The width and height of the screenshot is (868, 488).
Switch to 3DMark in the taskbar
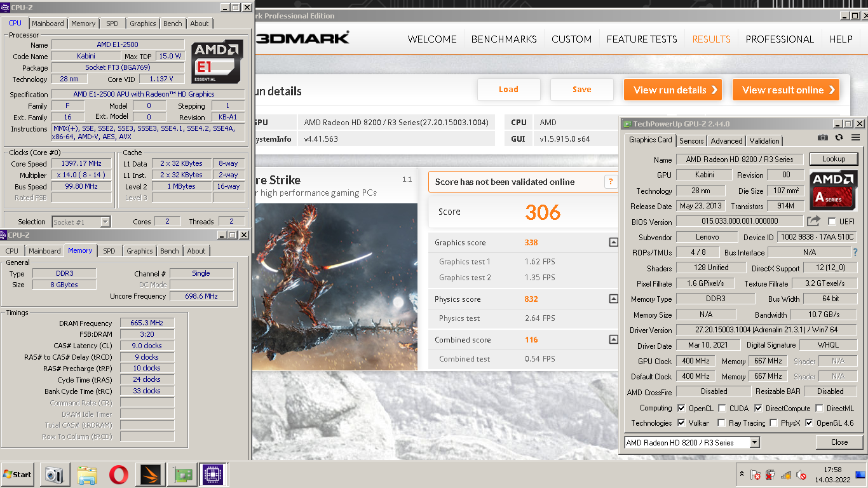tap(151, 475)
